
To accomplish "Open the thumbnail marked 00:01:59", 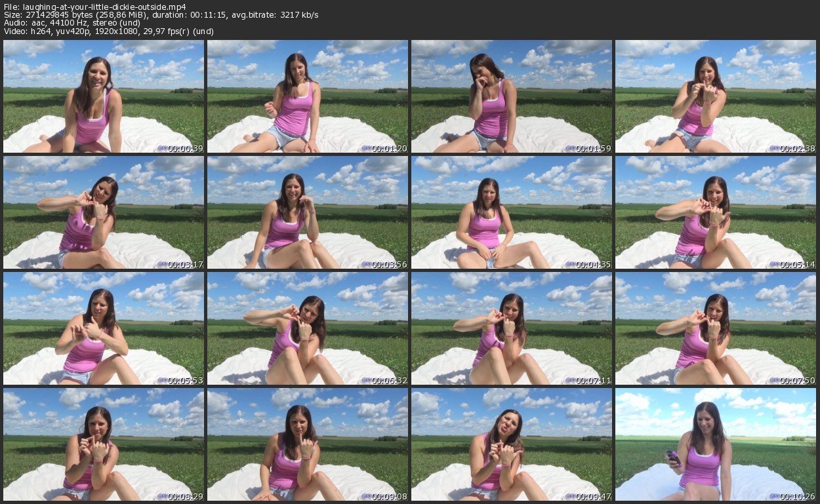I will pos(512,96).
